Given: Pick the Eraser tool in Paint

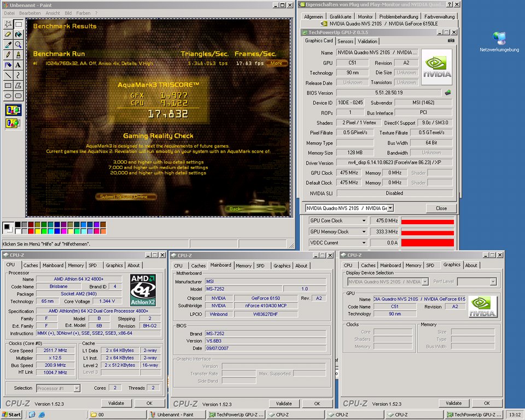Looking at the screenshot, I should pos(8,34).
